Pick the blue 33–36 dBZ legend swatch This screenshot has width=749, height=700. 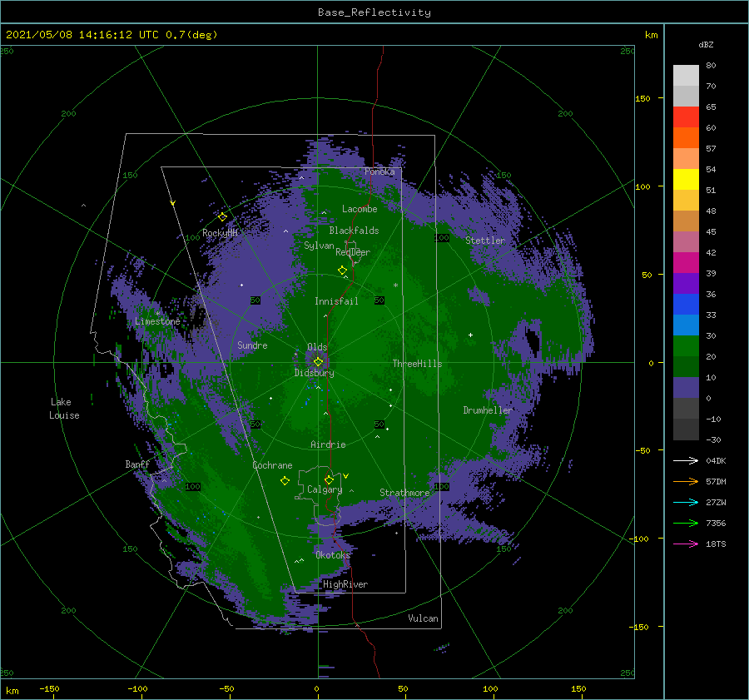pyautogui.click(x=686, y=305)
